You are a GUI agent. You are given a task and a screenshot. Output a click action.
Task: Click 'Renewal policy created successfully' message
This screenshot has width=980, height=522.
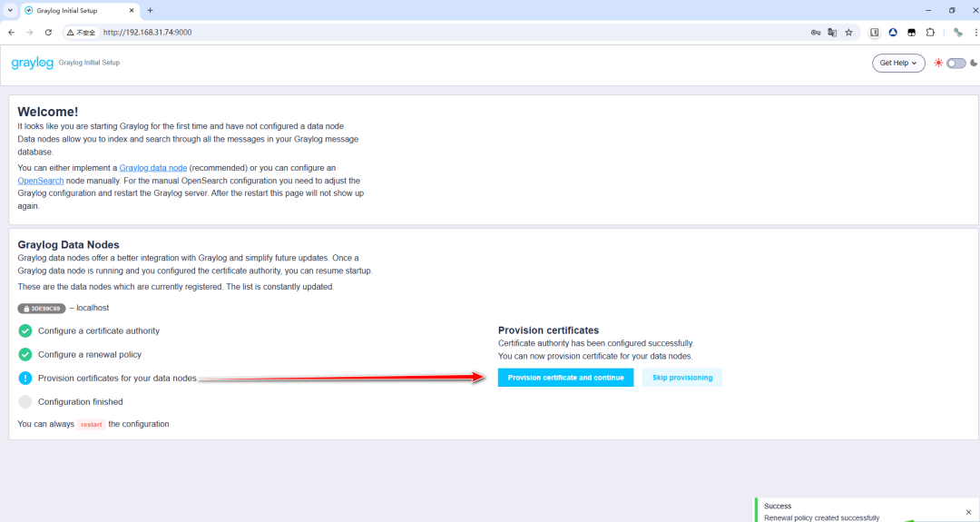pos(821,518)
